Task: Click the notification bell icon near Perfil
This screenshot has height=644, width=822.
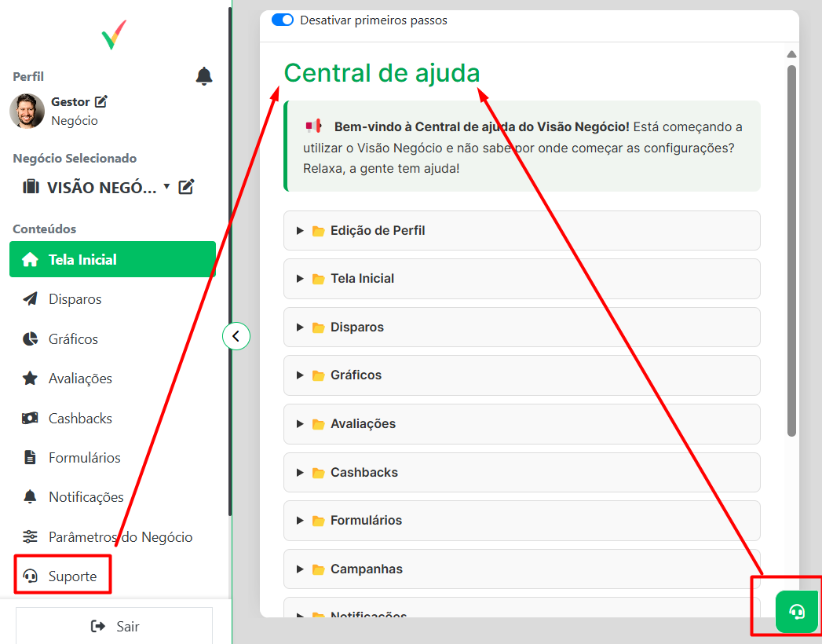Action: coord(204,76)
